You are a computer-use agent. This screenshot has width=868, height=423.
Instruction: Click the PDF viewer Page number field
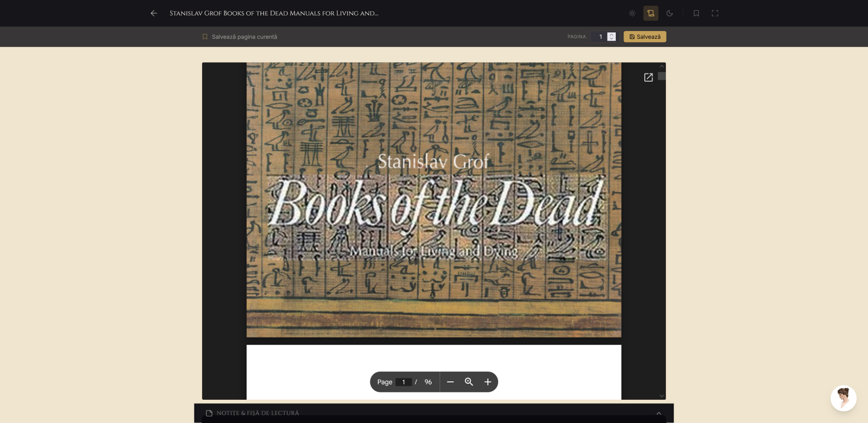click(404, 382)
